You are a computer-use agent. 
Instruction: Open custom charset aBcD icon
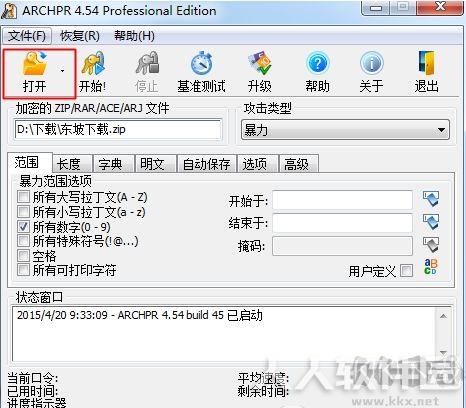(431, 267)
